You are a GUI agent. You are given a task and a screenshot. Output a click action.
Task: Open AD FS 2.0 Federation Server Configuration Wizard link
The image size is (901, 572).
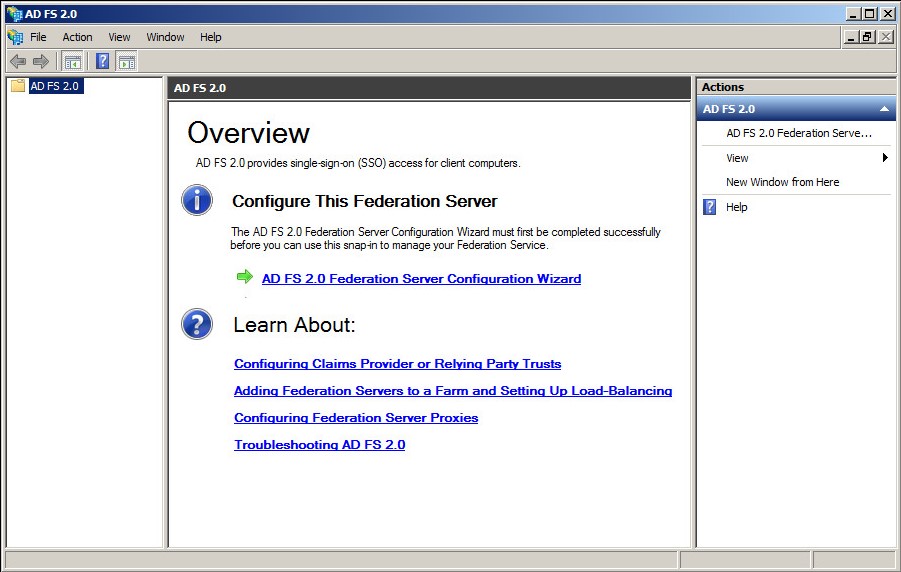tap(421, 279)
